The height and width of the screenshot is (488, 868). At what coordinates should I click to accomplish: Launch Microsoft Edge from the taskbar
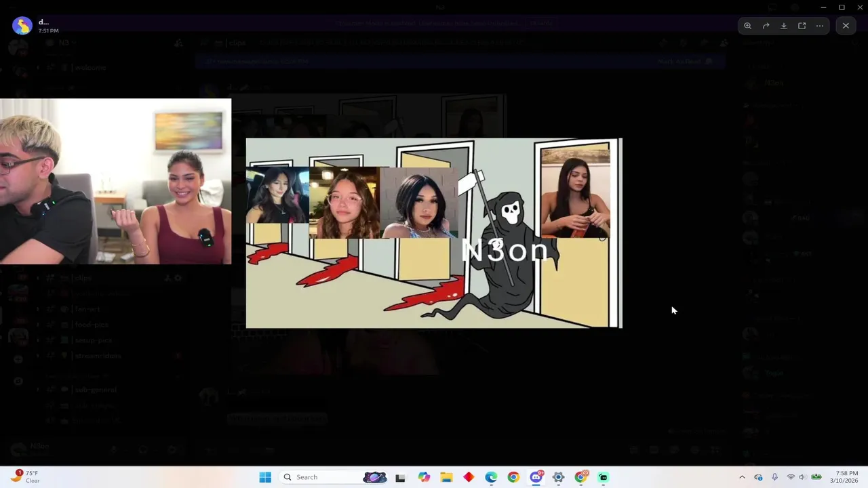tap(491, 477)
